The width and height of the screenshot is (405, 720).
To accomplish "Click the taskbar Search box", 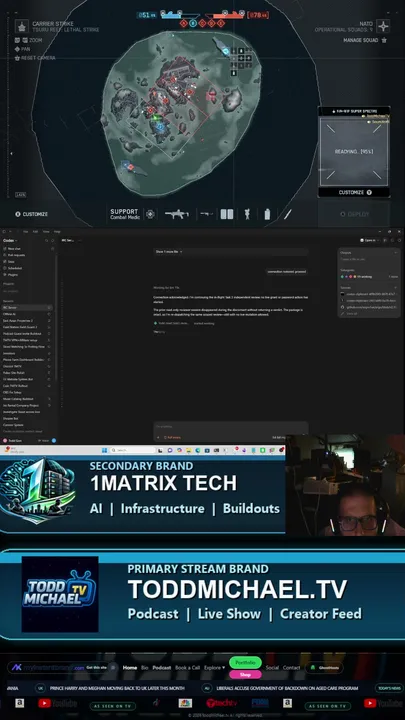I will [x=132, y=450].
